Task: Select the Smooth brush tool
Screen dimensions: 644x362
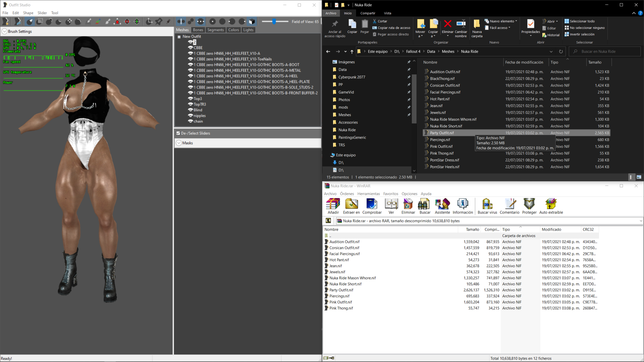Action: pyautogui.click(x=78, y=21)
